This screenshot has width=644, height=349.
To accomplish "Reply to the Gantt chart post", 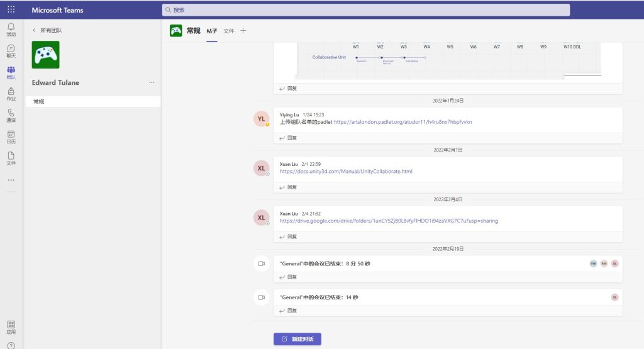I will (288, 88).
